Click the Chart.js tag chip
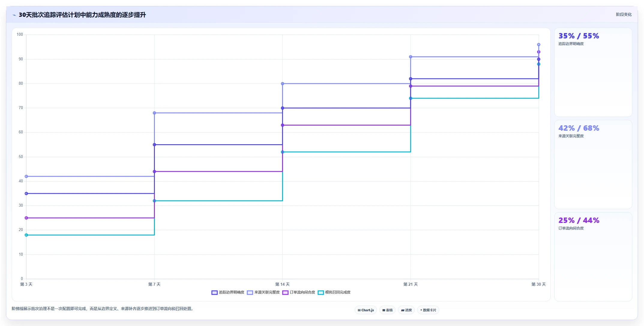This screenshot has height=326, width=644. coord(366,310)
